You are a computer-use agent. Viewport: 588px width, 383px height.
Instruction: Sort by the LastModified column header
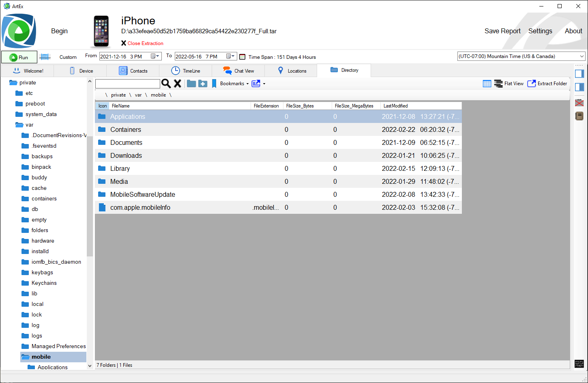click(x=421, y=106)
